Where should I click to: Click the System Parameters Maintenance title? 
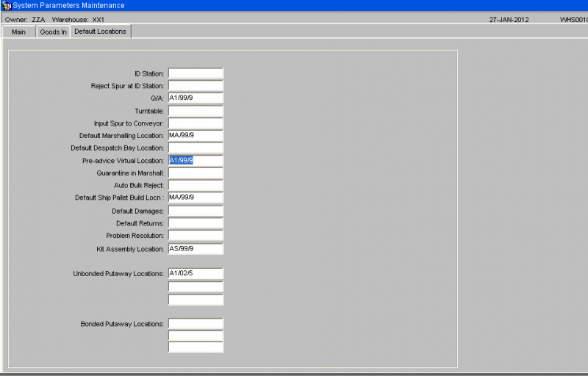68,6
